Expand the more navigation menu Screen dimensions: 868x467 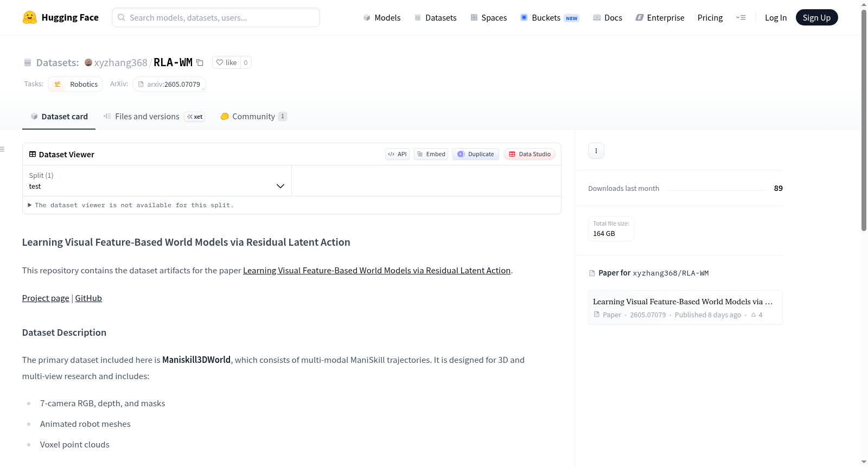[741, 17]
